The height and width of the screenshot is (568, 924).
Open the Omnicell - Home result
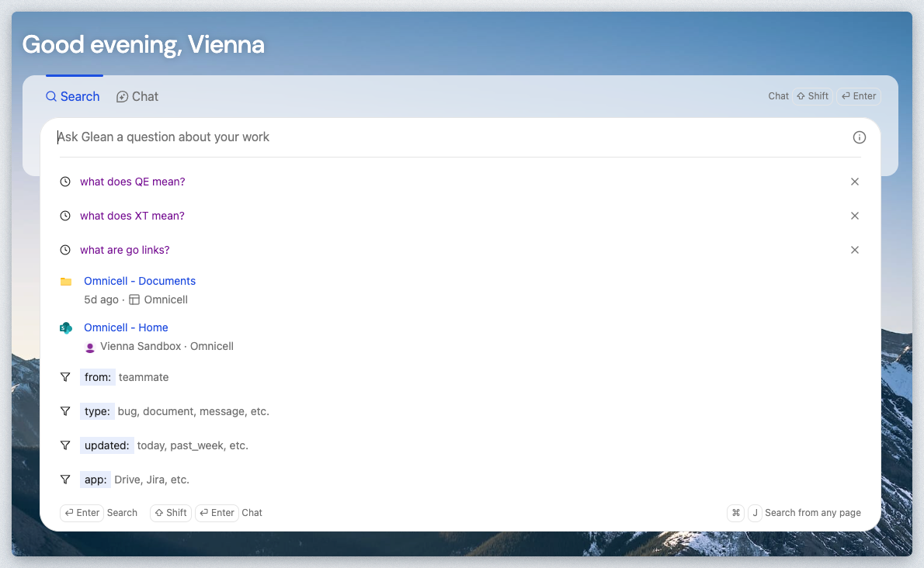[126, 327]
